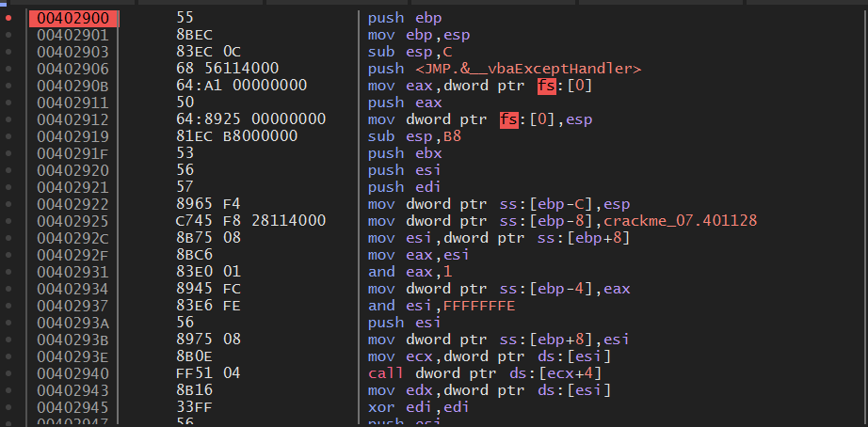Select address 0040290B
Image resolution: width=868 pixels, height=427 pixels.
pyautogui.click(x=73, y=86)
